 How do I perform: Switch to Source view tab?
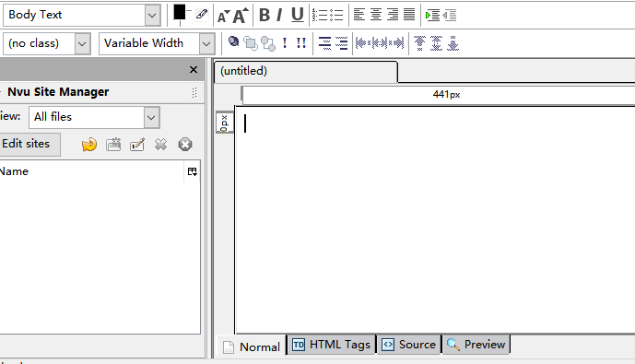pos(408,345)
